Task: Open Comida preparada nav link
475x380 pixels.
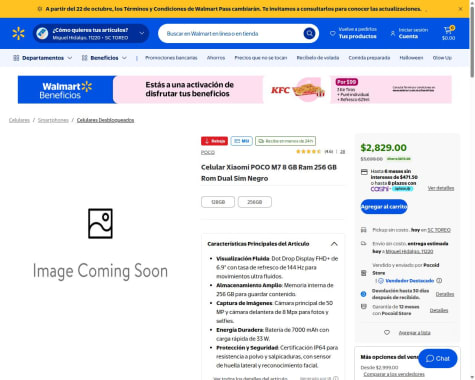Action: (369, 58)
